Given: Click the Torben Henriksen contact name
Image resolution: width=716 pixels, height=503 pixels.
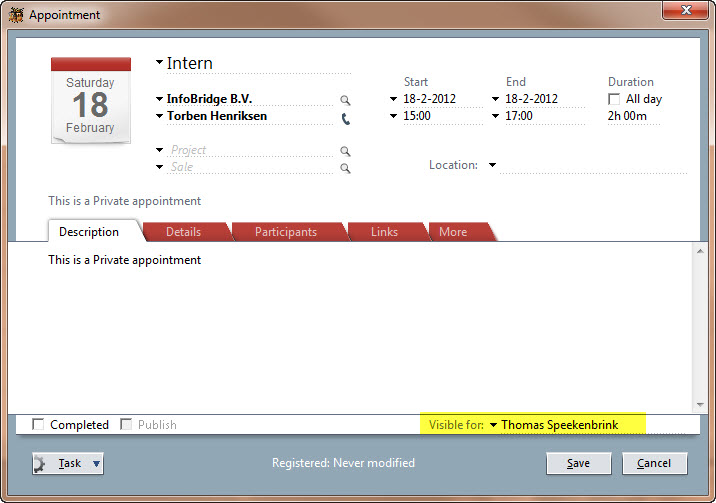Looking at the screenshot, I should pos(217,116).
